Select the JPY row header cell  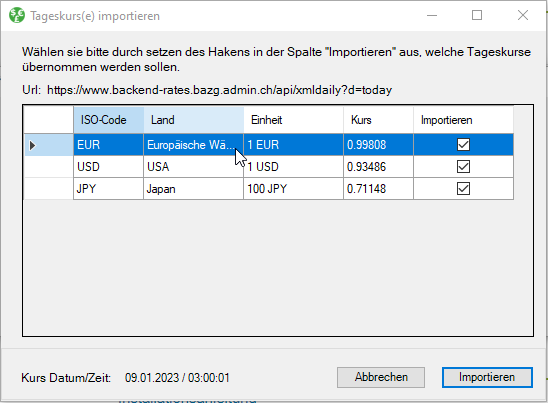(49, 189)
